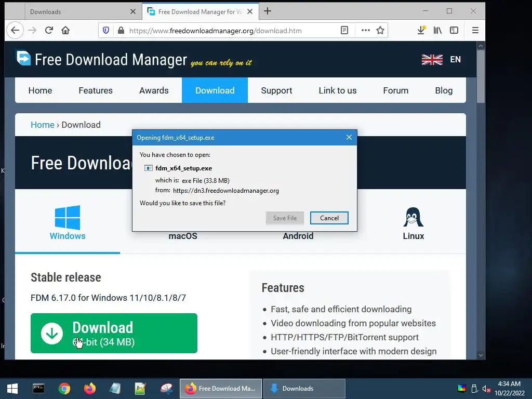
Task: Show site security padlock info
Action: click(121, 31)
